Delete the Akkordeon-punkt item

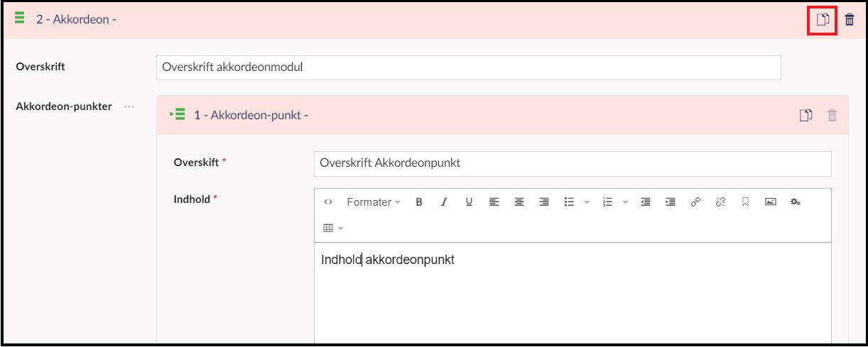click(x=832, y=115)
